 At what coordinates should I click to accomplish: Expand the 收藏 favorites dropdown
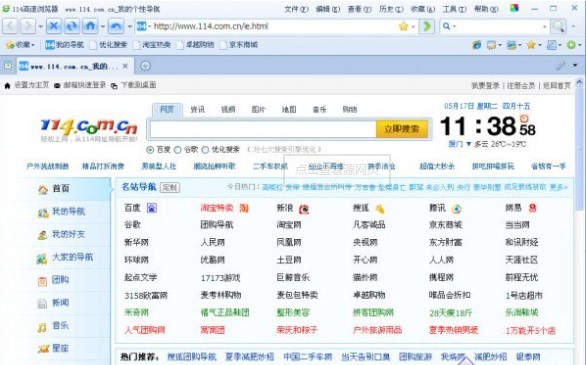click(21, 45)
